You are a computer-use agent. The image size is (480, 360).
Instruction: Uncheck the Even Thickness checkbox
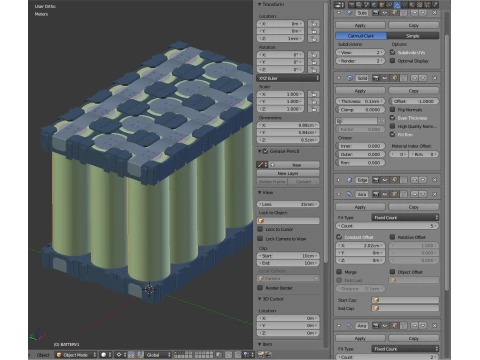[x=393, y=118]
